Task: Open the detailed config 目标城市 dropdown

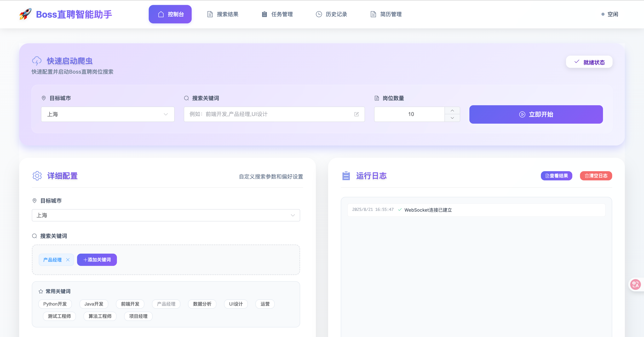Action: point(166,215)
